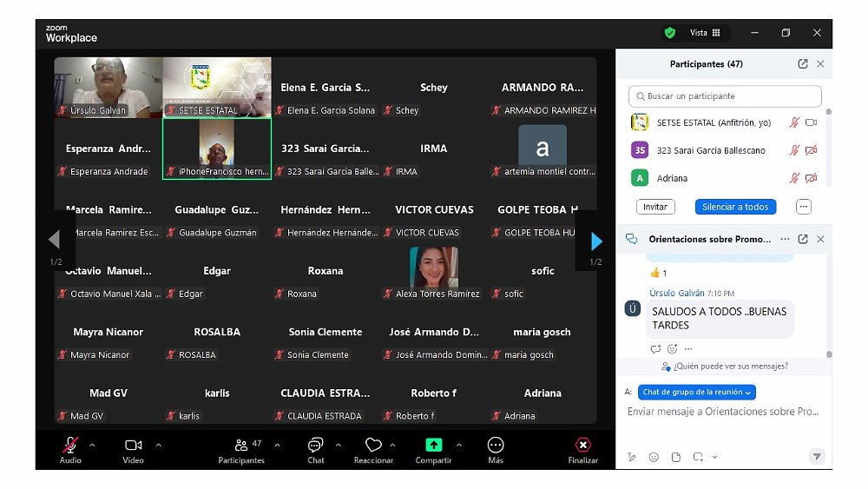The image size is (868, 489).
Task: Open the Chat icon in the toolbar
Action: [316, 446]
